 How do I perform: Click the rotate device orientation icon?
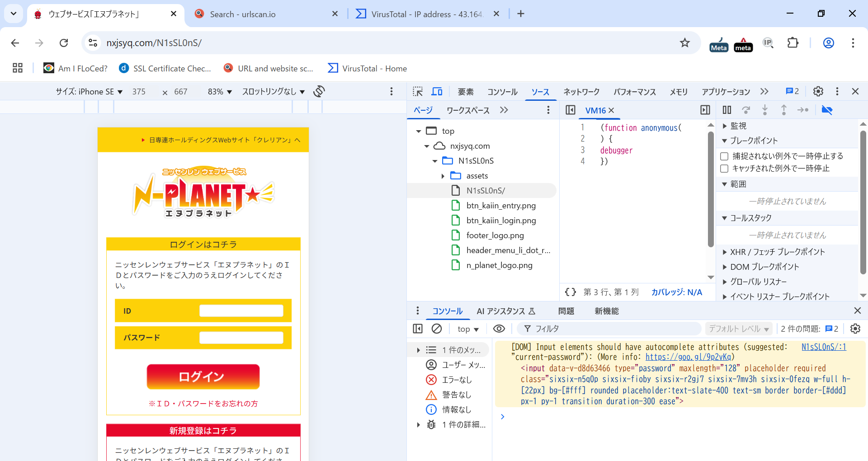319,91
